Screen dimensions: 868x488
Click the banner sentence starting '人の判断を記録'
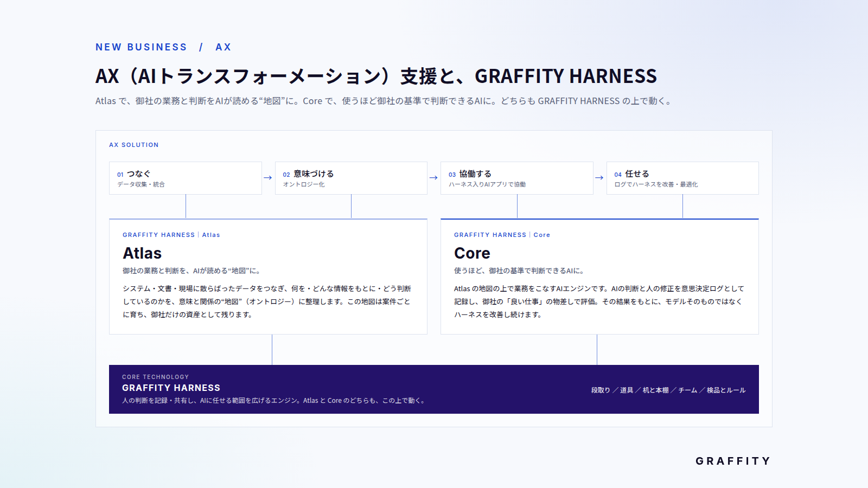275,401
